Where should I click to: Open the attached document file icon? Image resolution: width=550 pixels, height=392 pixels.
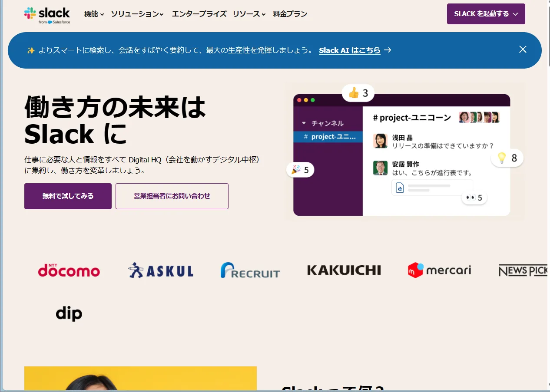tap(400, 188)
